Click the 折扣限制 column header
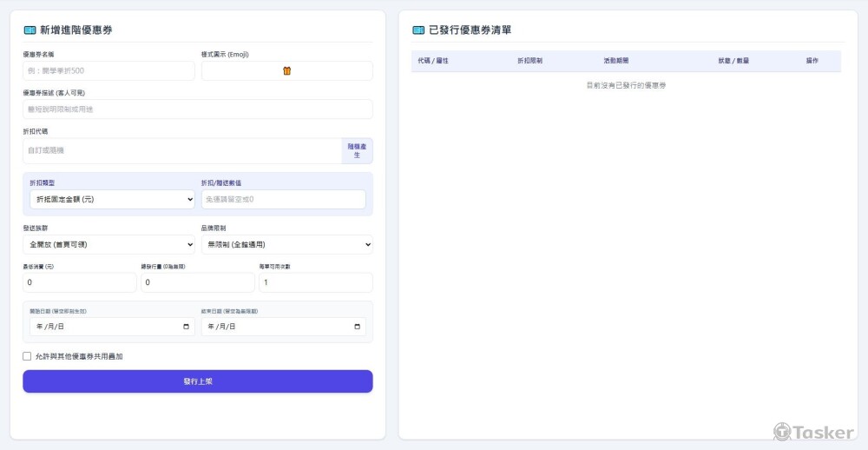The width and height of the screenshot is (868, 450). pyautogui.click(x=529, y=61)
